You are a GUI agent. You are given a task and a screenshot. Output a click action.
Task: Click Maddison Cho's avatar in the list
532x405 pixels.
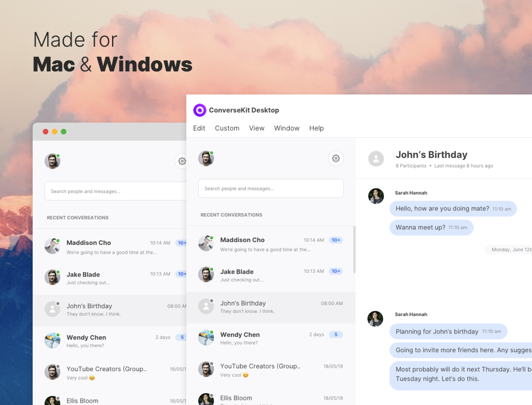(206, 243)
